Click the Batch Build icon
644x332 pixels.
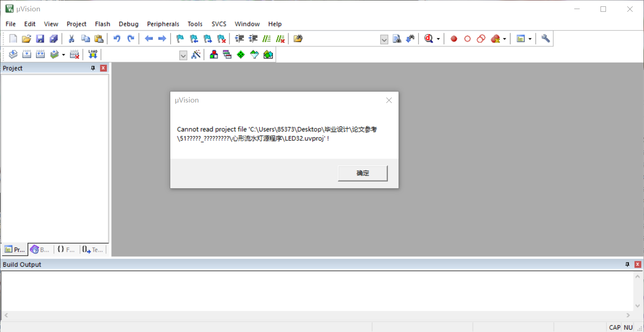[x=54, y=55]
